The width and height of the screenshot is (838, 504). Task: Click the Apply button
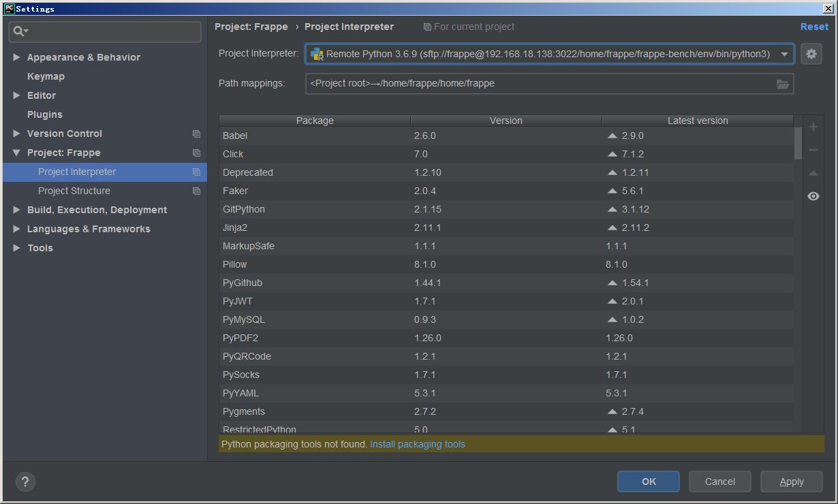pyautogui.click(x=792, y=482)
